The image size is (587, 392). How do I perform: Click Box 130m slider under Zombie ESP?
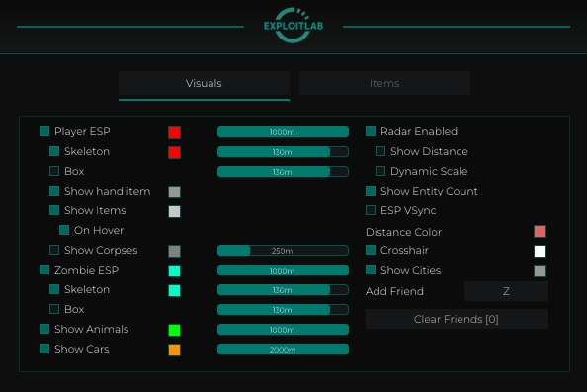(283, 310)
